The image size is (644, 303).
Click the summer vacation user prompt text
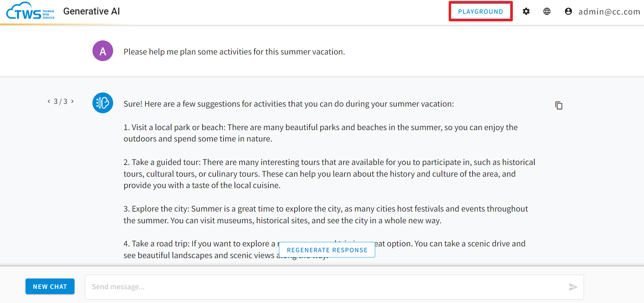(x=234, y=52)
